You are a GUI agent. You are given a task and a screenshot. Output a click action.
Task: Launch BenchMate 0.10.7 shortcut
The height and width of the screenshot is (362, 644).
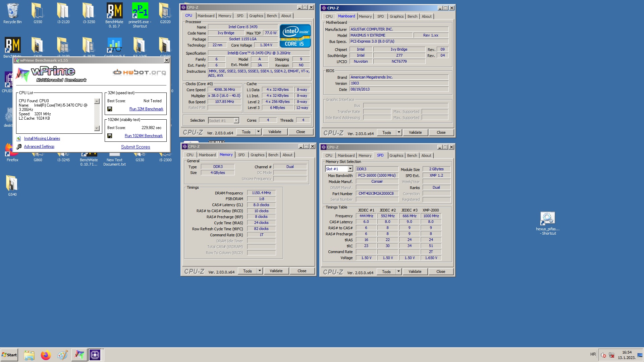coord(114,15)
